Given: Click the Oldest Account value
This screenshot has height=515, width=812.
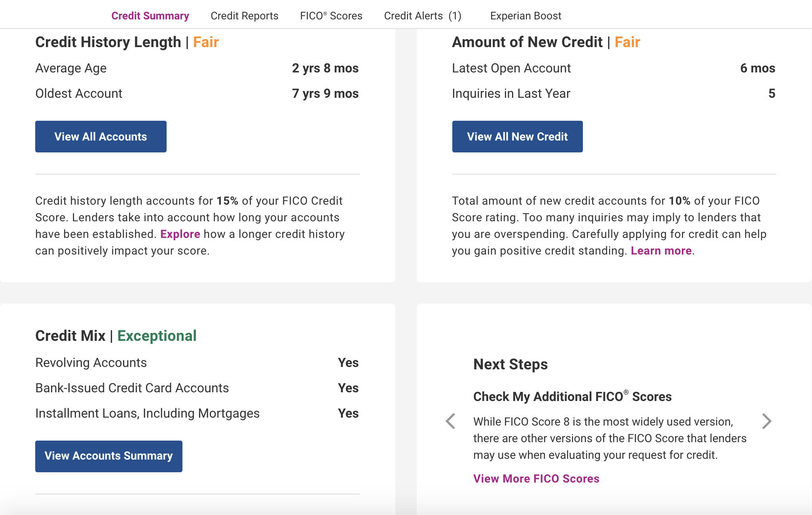Looking at the screenshot, I should pos(325,93).
